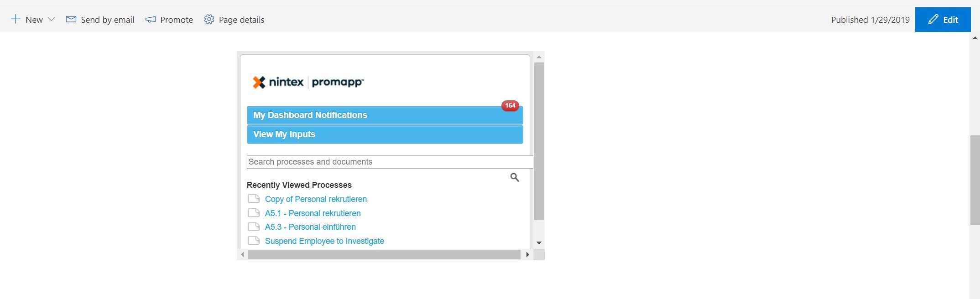Image resolution: width=980 pixels, height=299 pixels.
Task: Expand the New dropdown chevron
Action: 52,20
